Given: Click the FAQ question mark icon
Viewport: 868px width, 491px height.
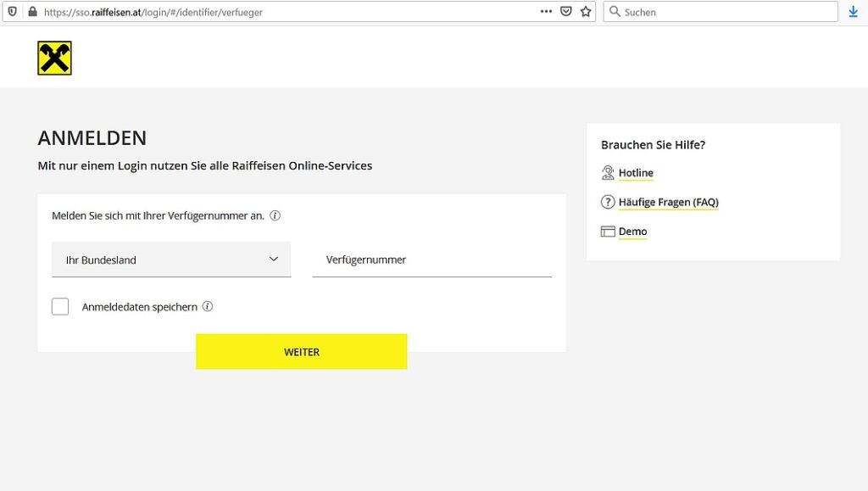Looking at the screenshot, I should (x=608, y=202).
